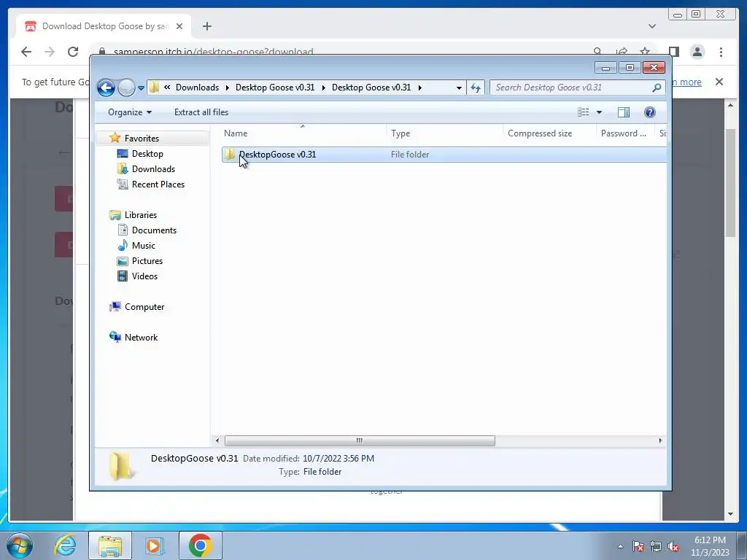
Task: Select the Download Desktop Goose tab
Action: tap(104, 26)
